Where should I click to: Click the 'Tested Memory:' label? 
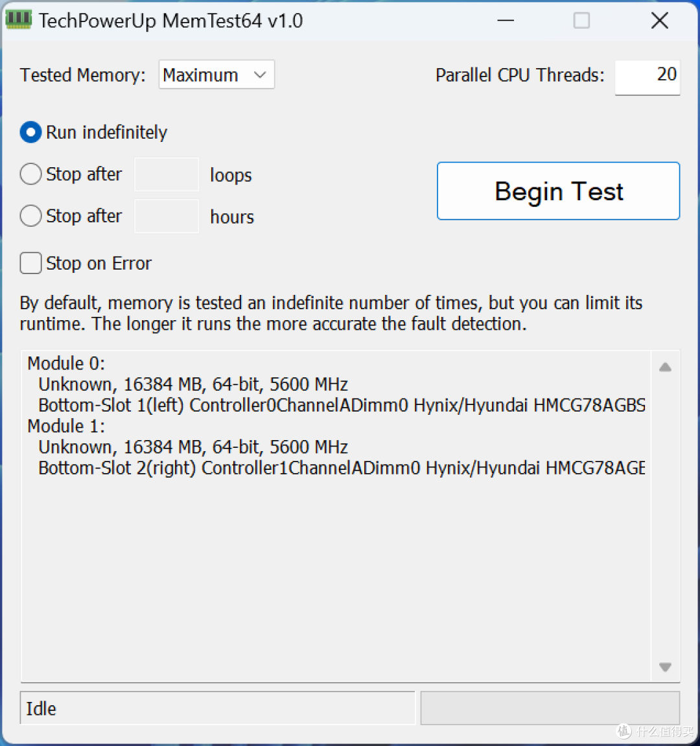[x=83, y=75]
